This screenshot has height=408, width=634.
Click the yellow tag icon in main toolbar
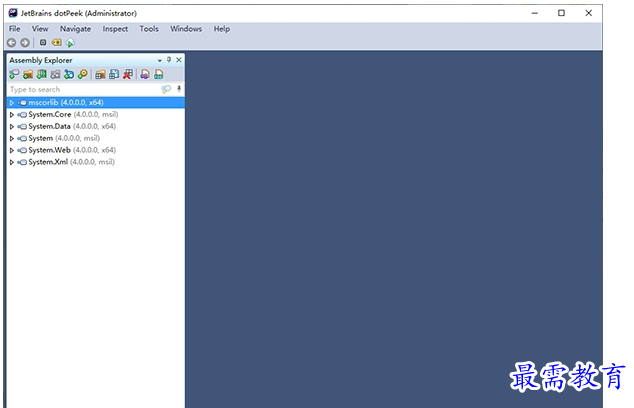point(57,42)
